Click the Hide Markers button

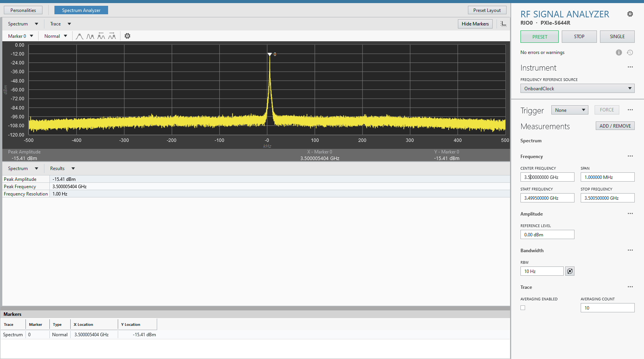coord(475,24)
